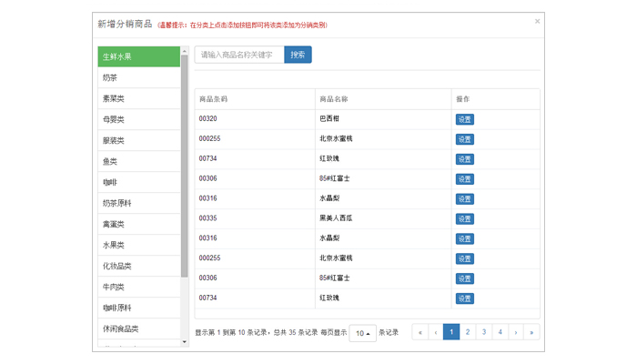Select the 鱼类 category
This screenshot has width=637, height=364.
[x=139, y=161]
